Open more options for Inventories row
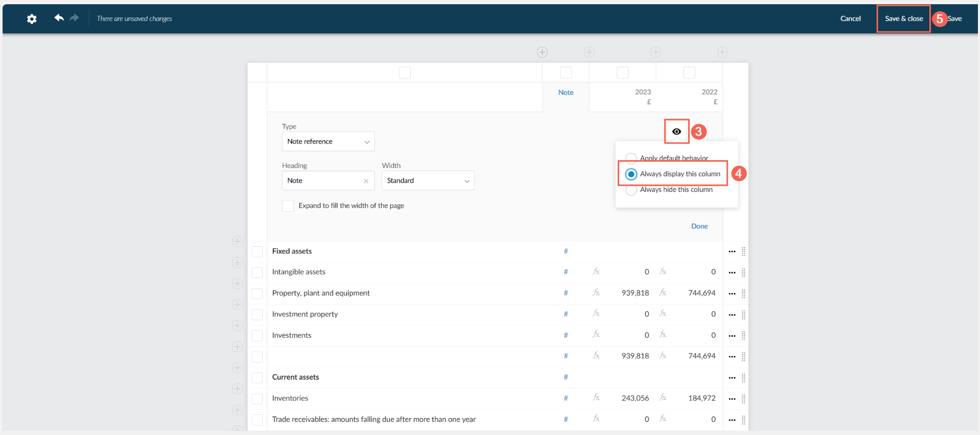The image size is (980, 435). [732, 398]
